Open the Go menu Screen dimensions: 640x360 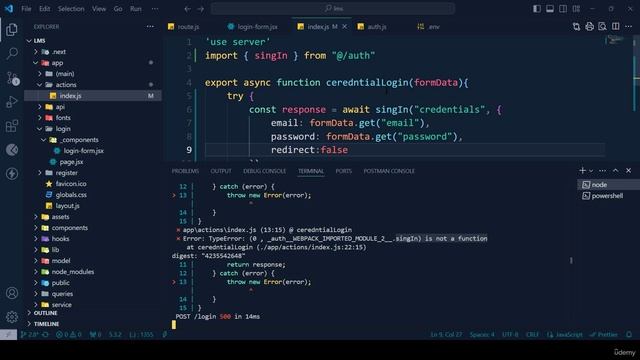point(118,9)
